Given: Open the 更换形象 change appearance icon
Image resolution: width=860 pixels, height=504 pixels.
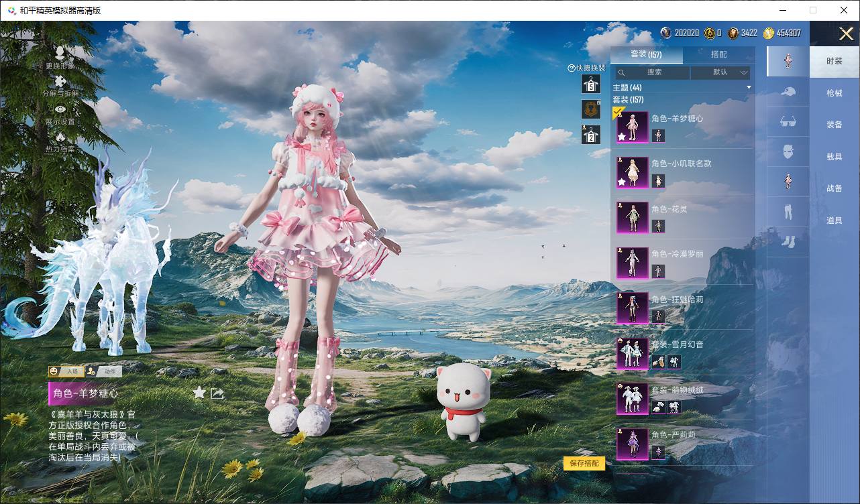Looking at the screenshot, I should (x=60, y=53).
